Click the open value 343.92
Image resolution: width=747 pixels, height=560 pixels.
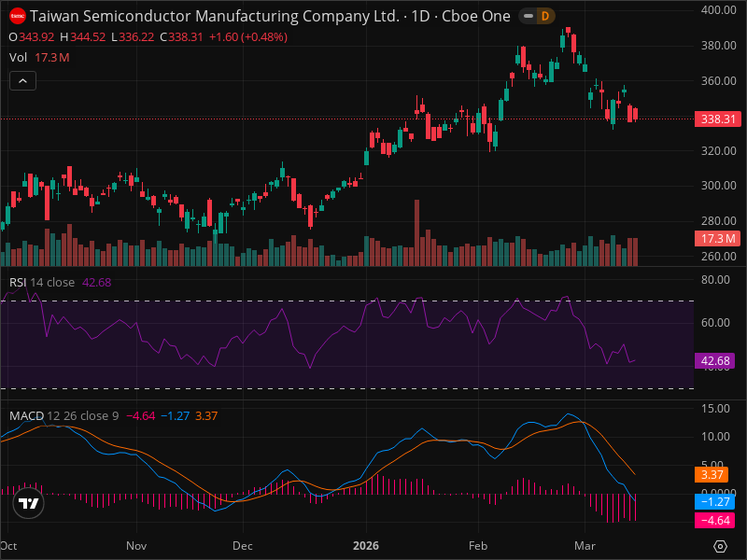[x=36, y=37]
